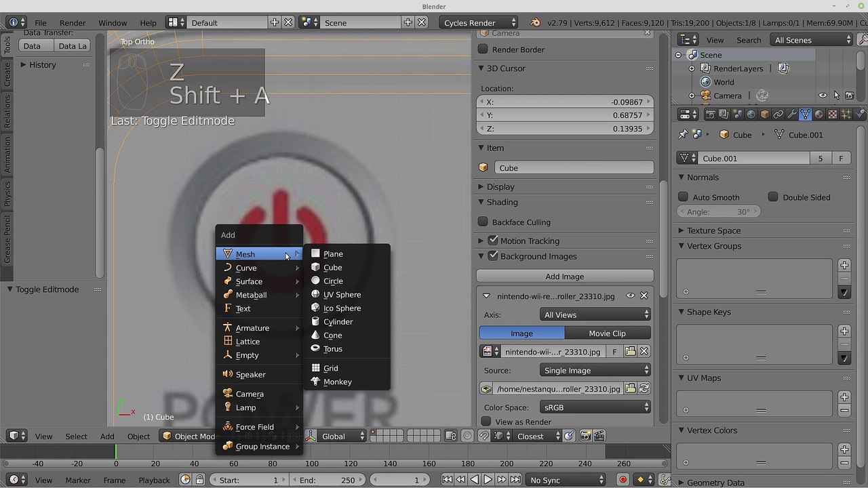
Task: Open the Render menu in top bar
Action: point(73,22)
